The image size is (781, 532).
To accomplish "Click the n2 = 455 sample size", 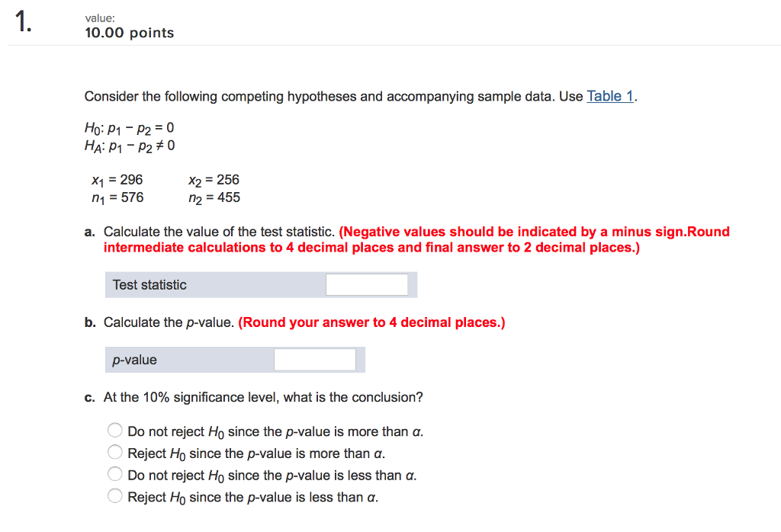I will click(x=214, y=198).
